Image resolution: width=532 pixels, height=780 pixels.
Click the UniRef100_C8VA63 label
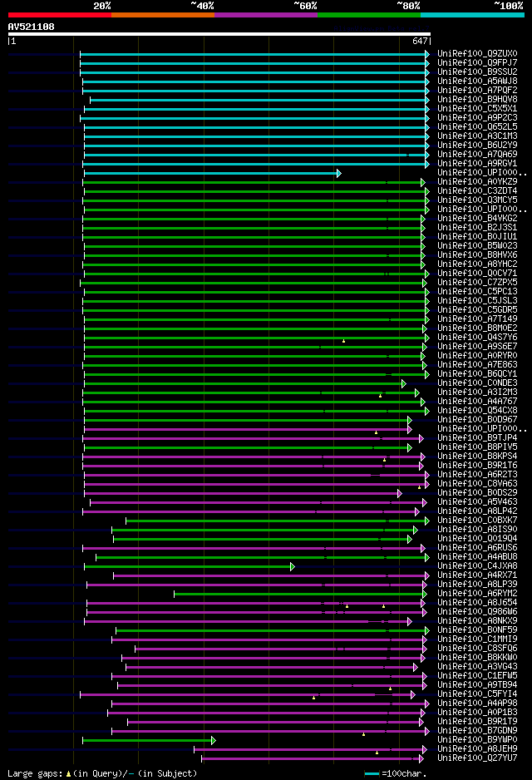477,483
